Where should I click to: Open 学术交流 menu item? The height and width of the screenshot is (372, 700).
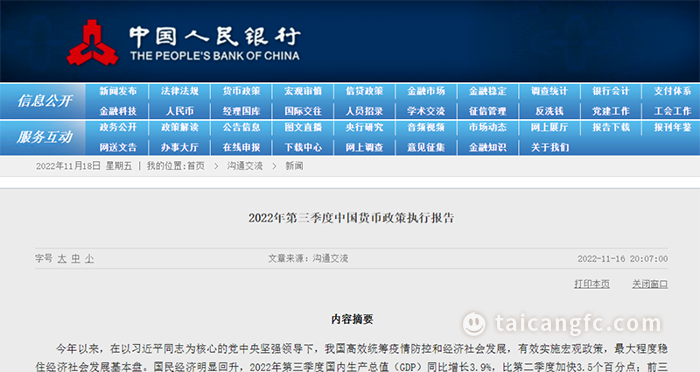point(426,111)
